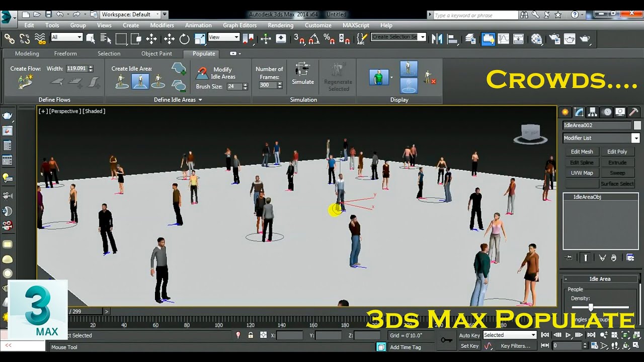Click the Unlink Selection icon
The image size is (644, 362).
tap(25, 38)
